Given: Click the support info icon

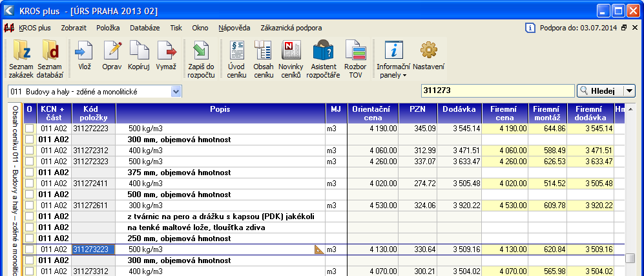Looking at the screenshot, I should tap(530, 28).
